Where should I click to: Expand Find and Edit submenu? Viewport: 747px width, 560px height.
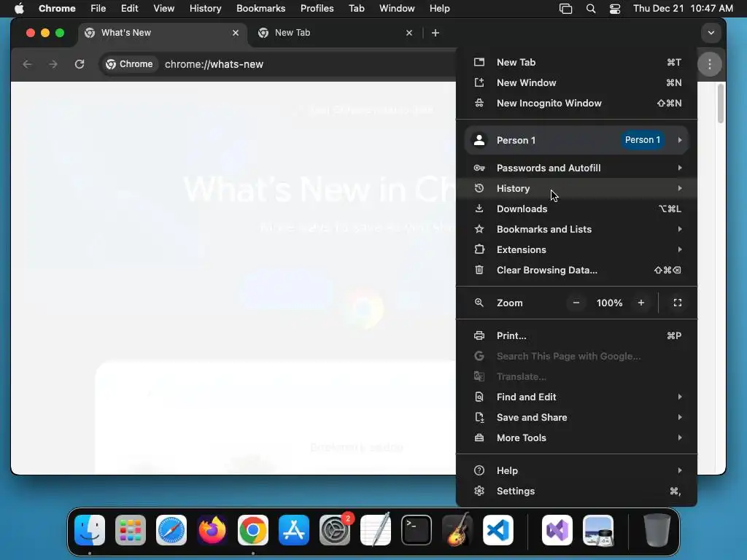coord(576,397)
